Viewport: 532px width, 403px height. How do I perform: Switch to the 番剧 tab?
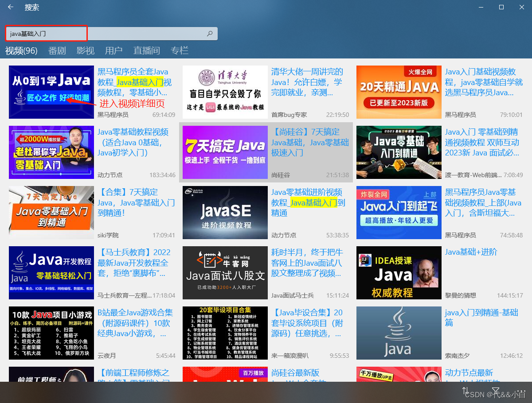point(57,51)
